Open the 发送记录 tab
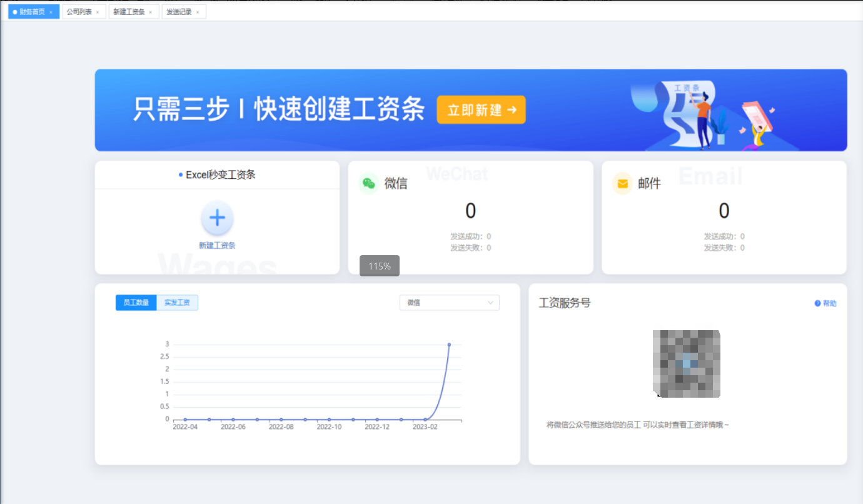Viewport: 863px width, 504px height. pos(179,12)
